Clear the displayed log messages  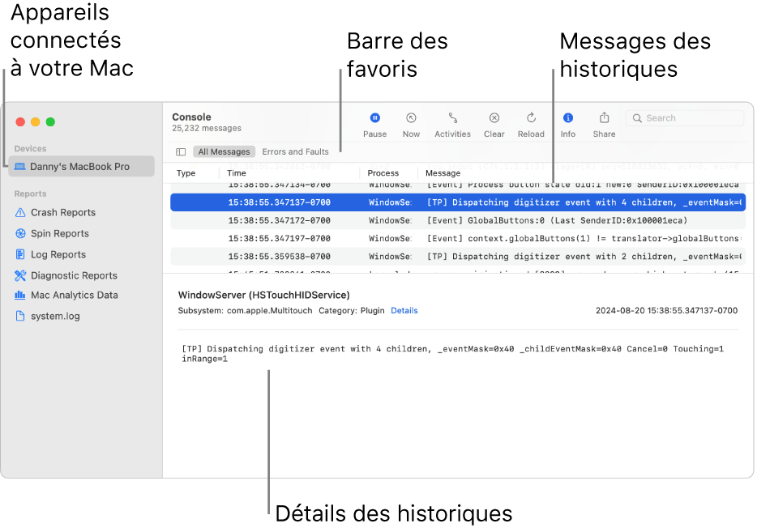494,125
